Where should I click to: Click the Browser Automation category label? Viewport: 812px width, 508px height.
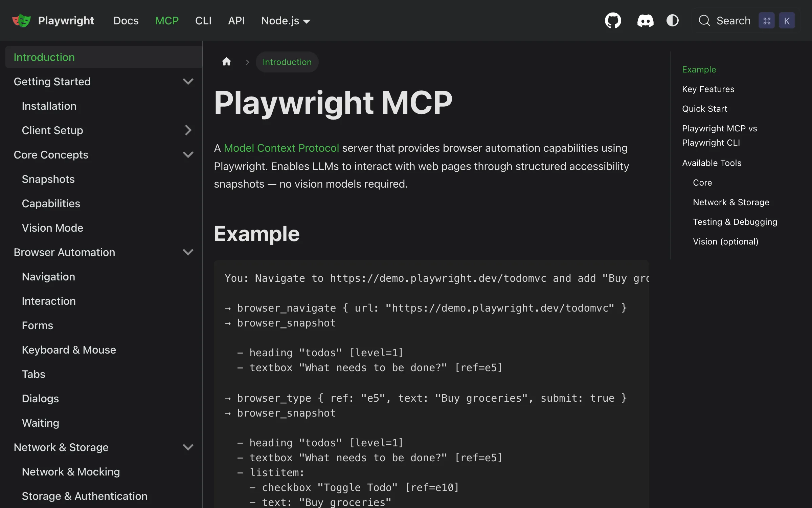[x=64, y=252]
